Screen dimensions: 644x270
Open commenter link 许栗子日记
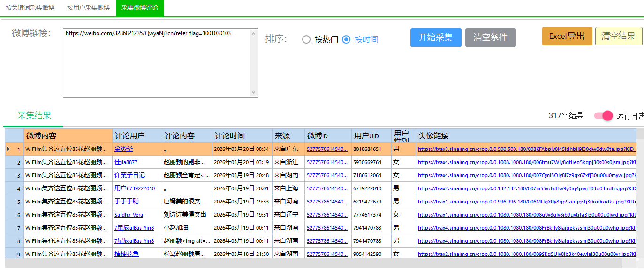click(129, 175)
